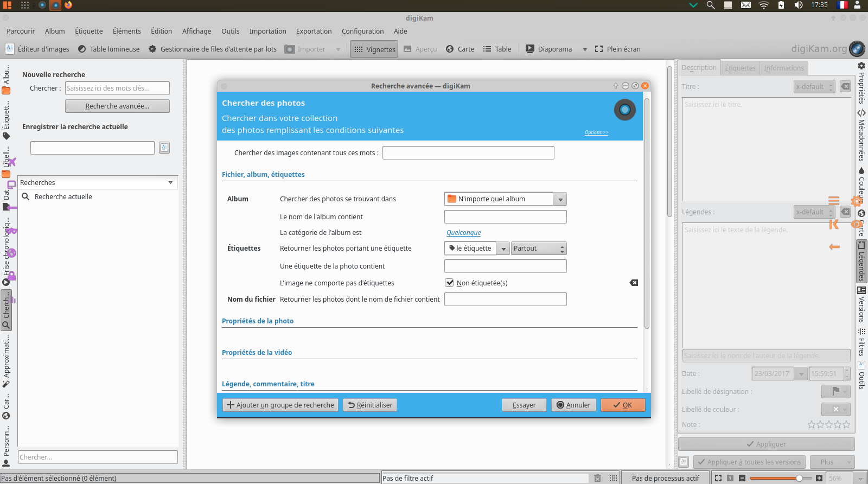Click the Essayer button
Image resolution: width=868 pixels, height=484 pixels.
pyautogui.click(x=524, y=405)
